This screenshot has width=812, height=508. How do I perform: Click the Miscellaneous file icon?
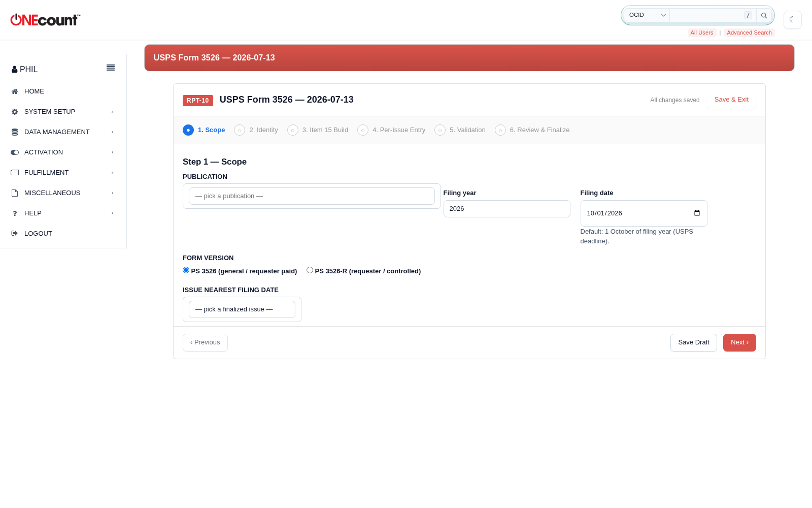tap(15, 193)
